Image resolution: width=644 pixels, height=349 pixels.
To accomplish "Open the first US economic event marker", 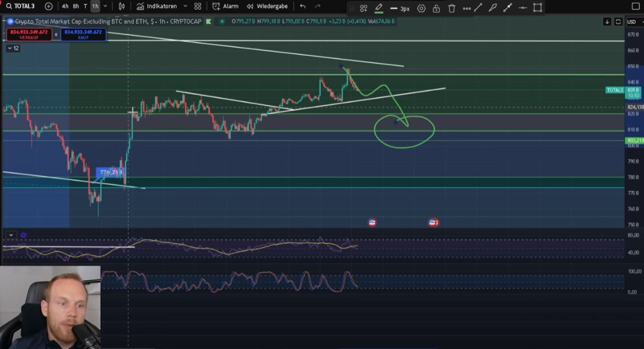I will point(372,222).
